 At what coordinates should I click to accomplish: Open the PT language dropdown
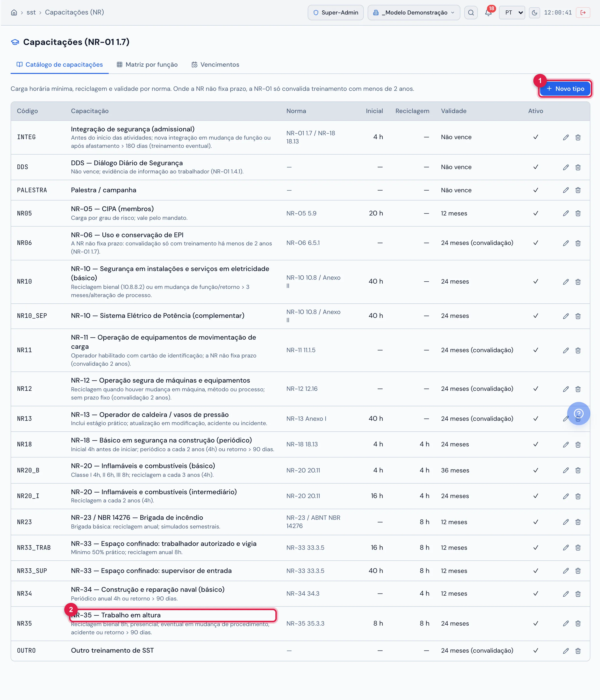(512, 13)
